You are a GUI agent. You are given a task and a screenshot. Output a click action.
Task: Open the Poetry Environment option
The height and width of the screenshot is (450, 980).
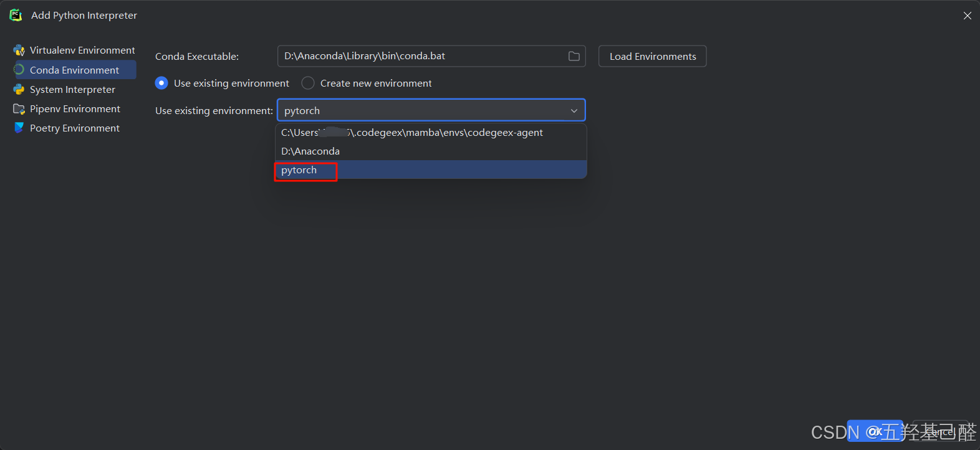(74, 128)
